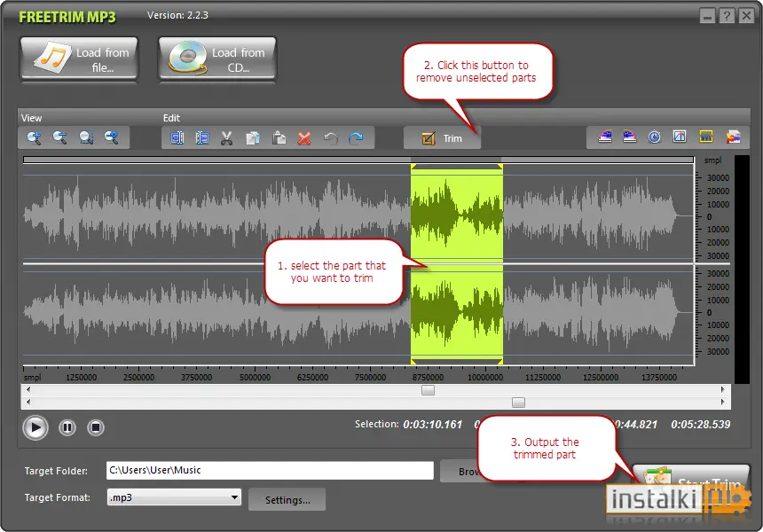Click the upper scrollbar left arrow
The height and width of the screenshot is (532, 763).
28,389
